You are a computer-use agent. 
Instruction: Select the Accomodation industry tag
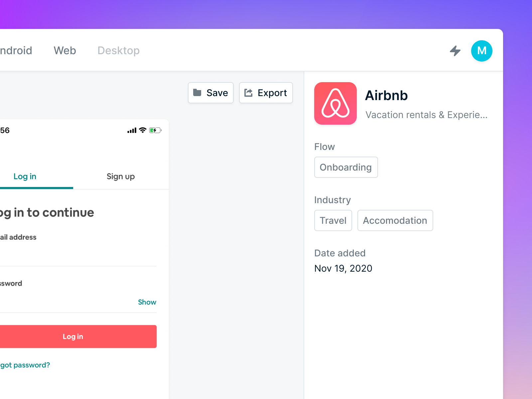pos(395,220)
